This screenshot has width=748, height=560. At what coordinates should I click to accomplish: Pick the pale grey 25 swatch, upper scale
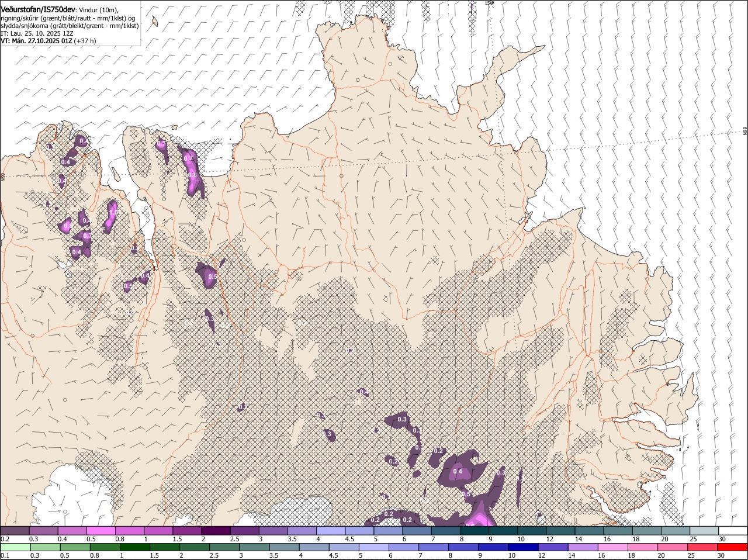(x=704, y=530)
